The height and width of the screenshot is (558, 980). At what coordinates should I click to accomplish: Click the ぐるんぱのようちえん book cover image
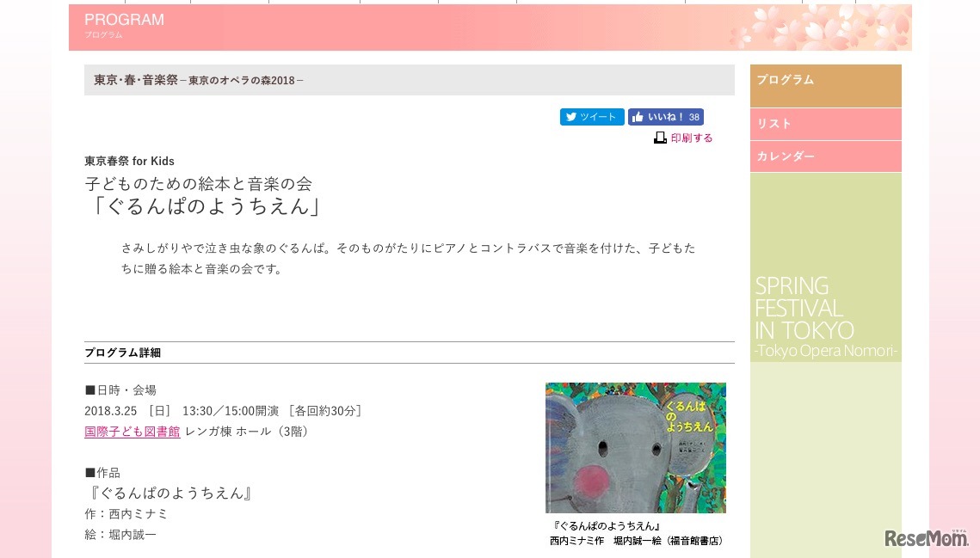[x=636, y=447]
